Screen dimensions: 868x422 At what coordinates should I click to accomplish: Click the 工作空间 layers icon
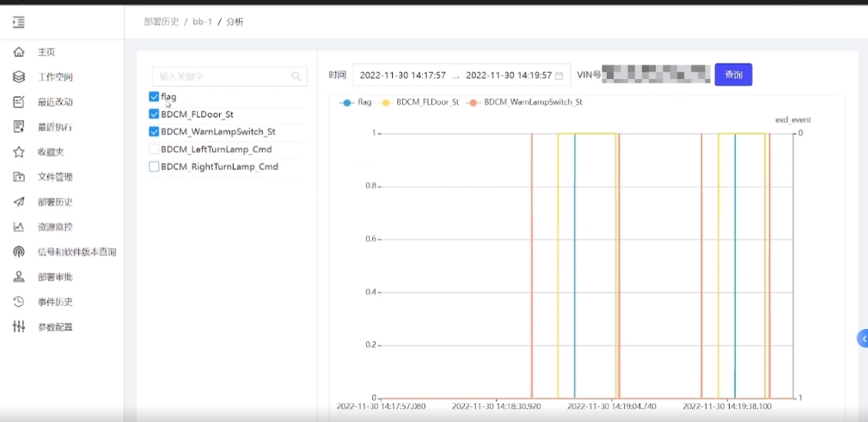point(19,77)
